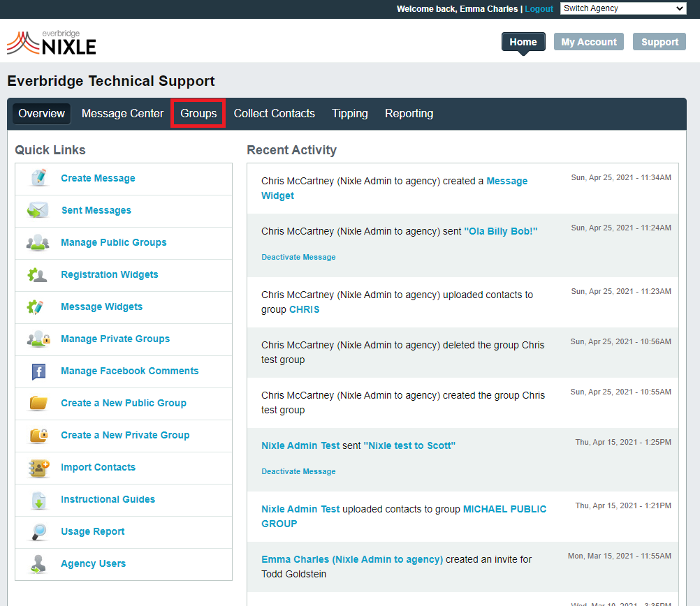Click the Import Contacts address book icon
This screenshot has height=606, width=700.
pos(39,468)
